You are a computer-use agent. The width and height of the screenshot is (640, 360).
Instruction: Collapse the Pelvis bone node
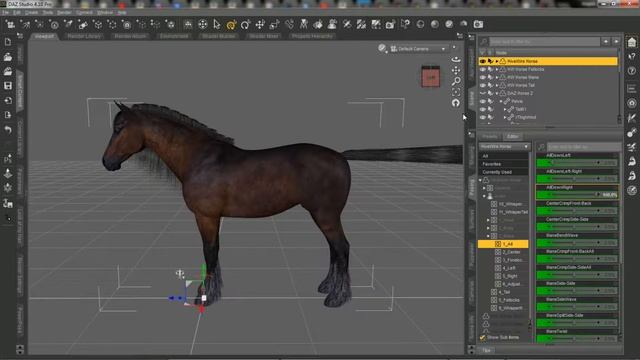[x=501, y=101]
